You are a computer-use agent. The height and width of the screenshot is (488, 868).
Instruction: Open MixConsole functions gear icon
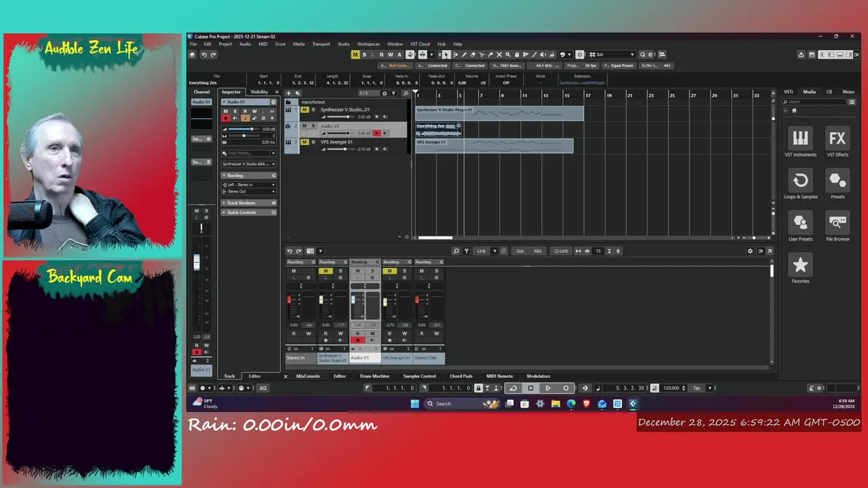click(750, 251)
